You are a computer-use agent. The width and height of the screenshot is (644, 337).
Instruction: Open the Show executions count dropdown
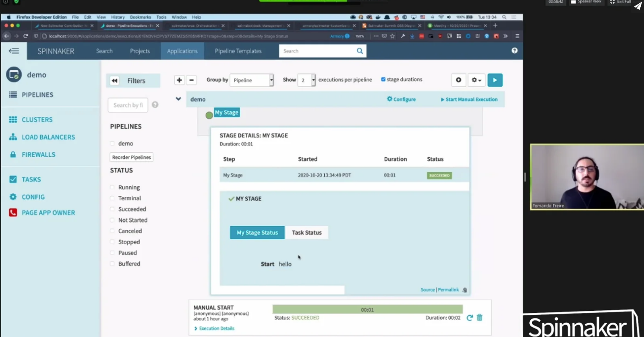307,80
